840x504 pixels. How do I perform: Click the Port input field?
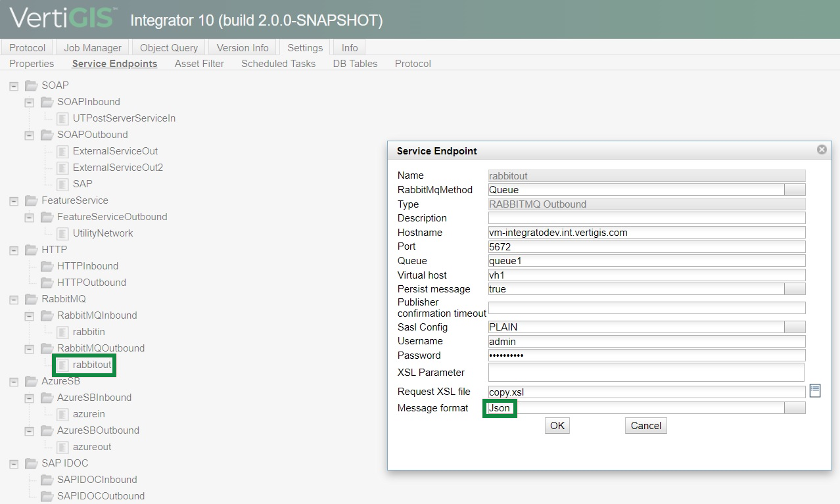[647, 247]
